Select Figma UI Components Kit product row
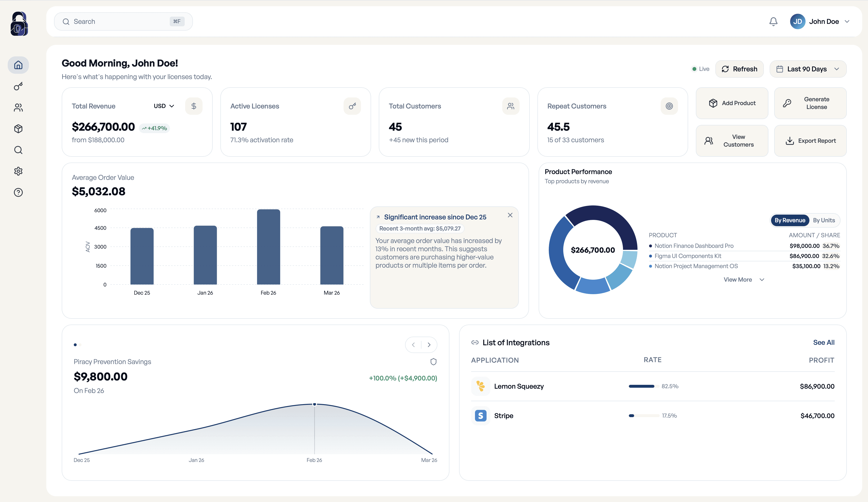The width and height of the screenshot is (868, 502). coord(744,256)
